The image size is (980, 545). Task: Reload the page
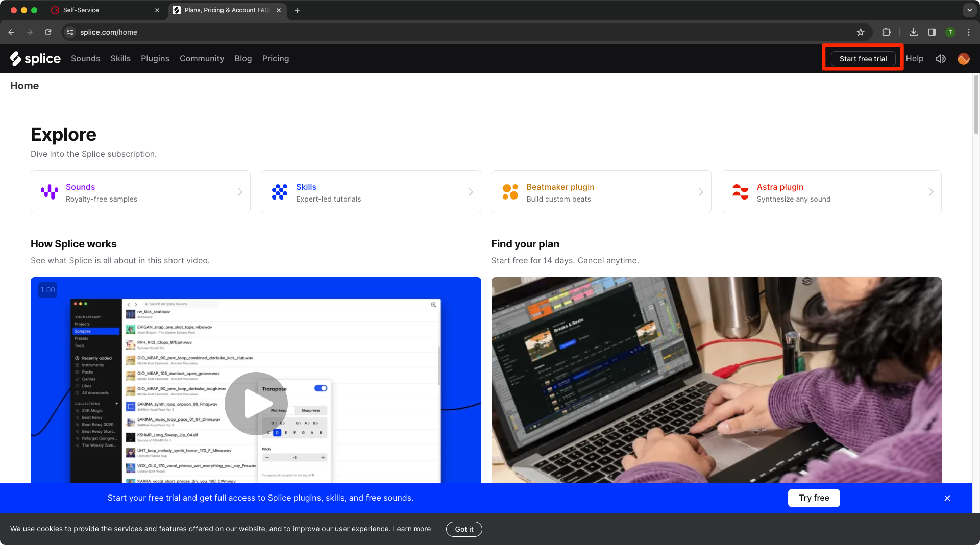point(48,32)
